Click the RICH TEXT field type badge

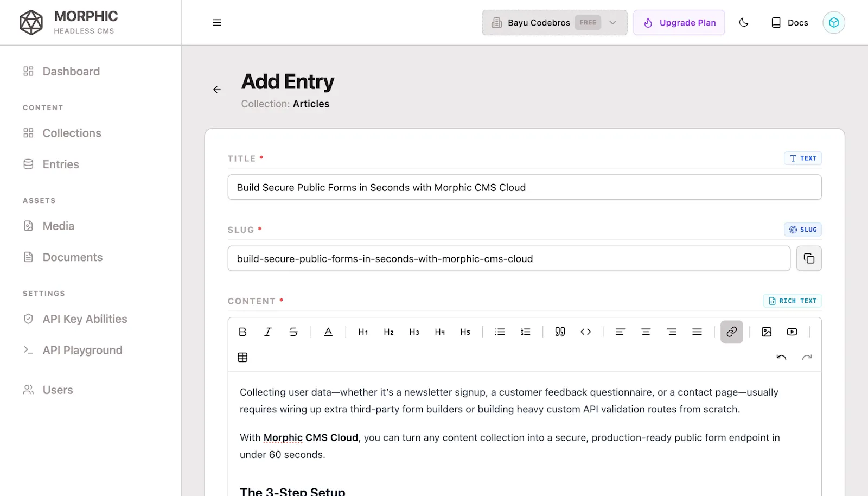[x=793, y=301]
